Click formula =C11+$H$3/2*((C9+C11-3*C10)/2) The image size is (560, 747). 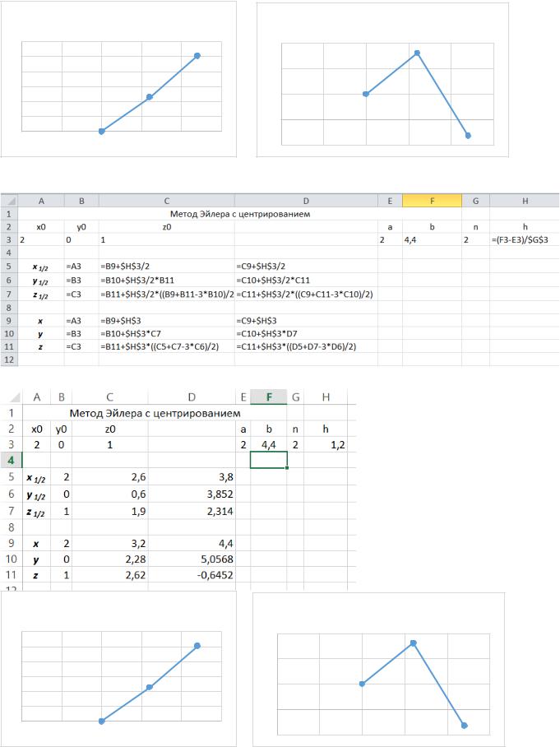[x=306, y=295]
